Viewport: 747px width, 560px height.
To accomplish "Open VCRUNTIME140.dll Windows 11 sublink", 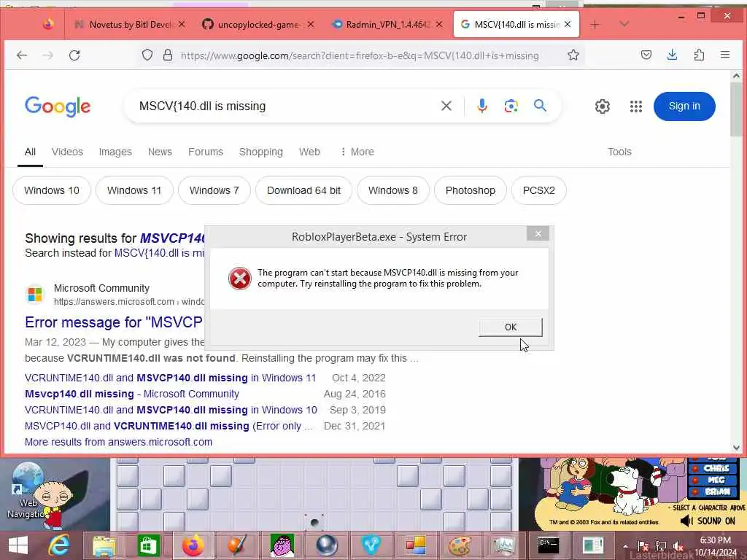I will pos(171,378).
